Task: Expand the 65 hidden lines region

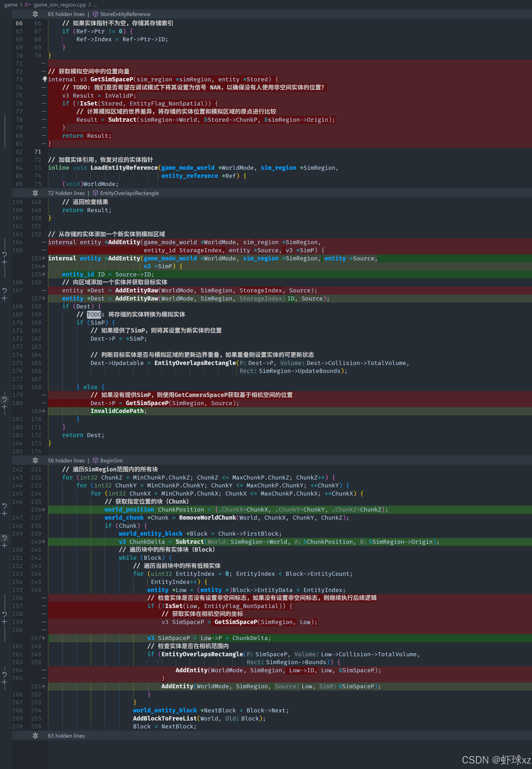Action: click(x=35, y=14)
